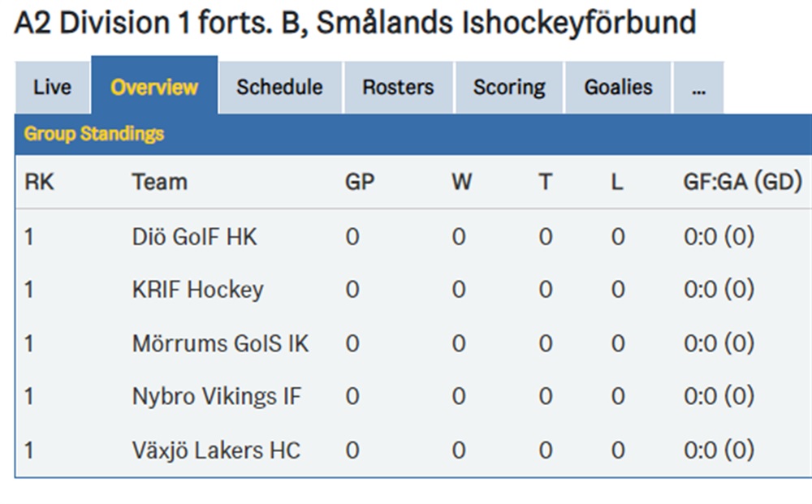Sort by the T column header
The height and width of the screenshot is (504, 812).
(x=546, y=182)
